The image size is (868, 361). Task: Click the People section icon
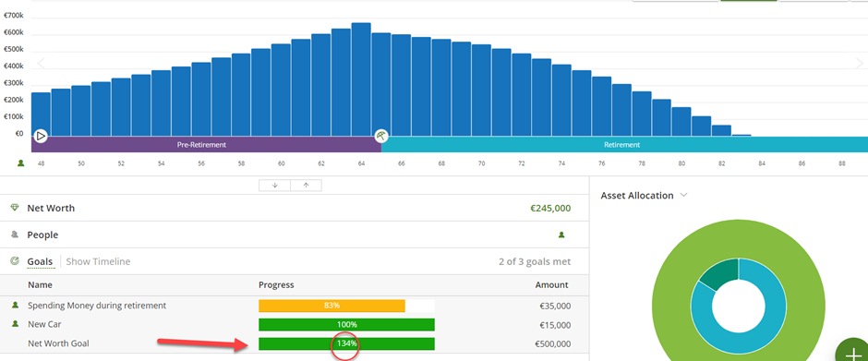15,235
